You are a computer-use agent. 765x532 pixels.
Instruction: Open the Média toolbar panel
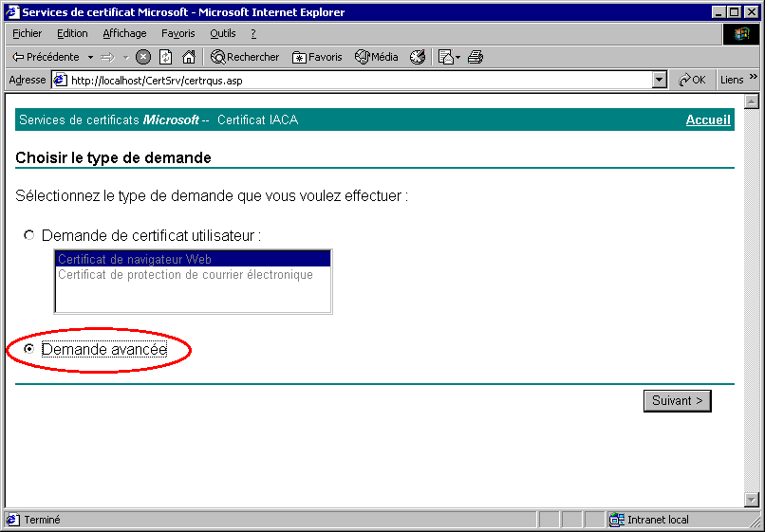click(376, 57)
